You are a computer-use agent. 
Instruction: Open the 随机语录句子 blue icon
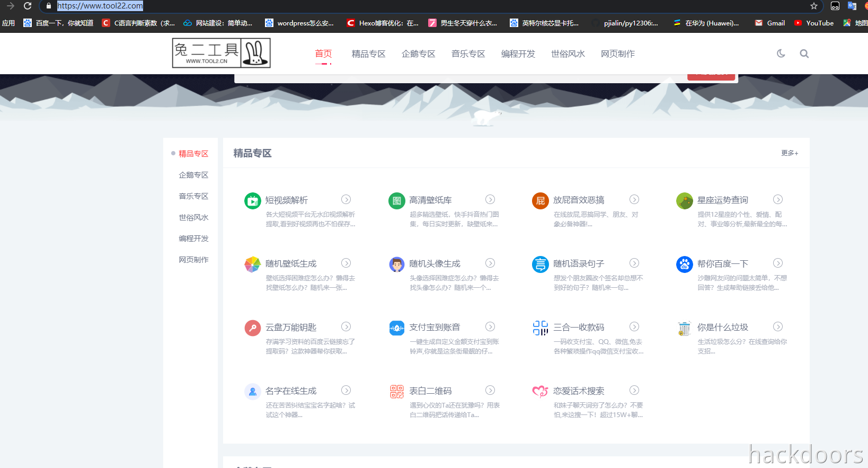pyautogui.click(x=541, y=264)
